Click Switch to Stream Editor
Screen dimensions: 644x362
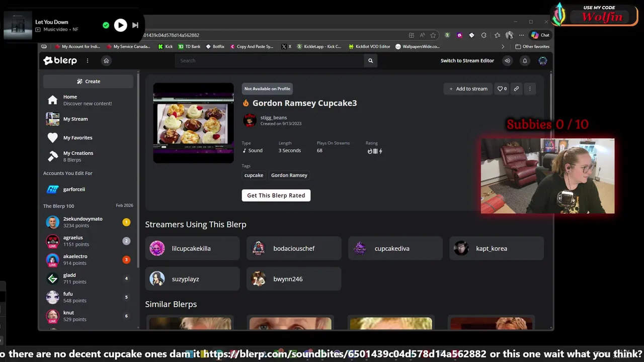(x=467, y=61)
